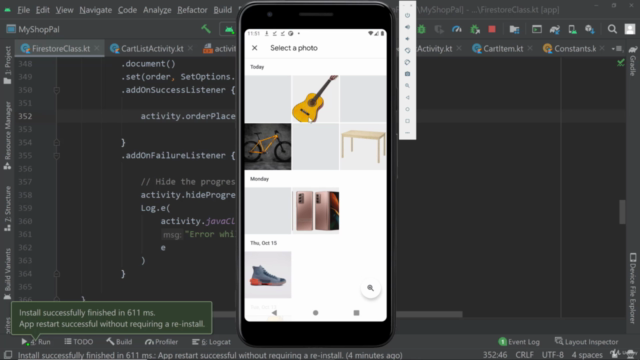The image size is (640, 360).
Task: Stop the running app with red square
Action: pyautogui.click(x=492, y=29)
